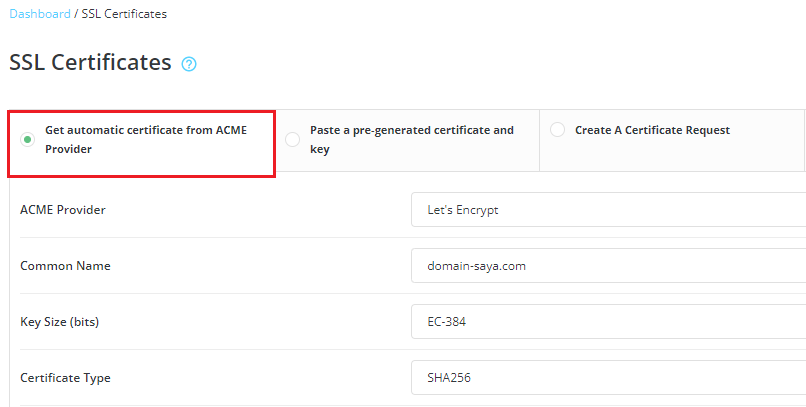Click the SSL Certificates page heading
The width and height of the screenshot is (806, 407).
pos(90,63)
